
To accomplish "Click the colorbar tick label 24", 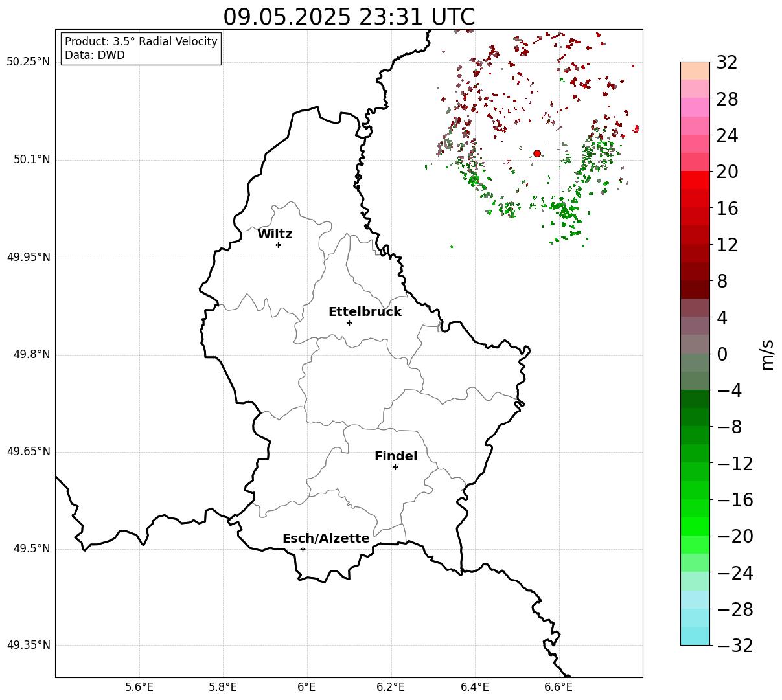I will click(x=727, y=136).
